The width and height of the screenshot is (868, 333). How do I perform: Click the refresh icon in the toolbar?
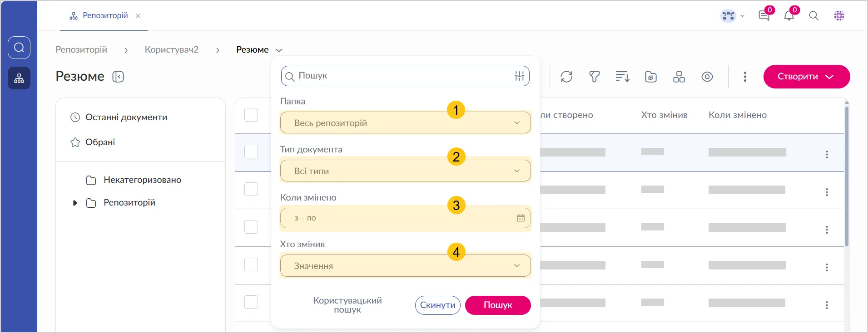[566, 77]
